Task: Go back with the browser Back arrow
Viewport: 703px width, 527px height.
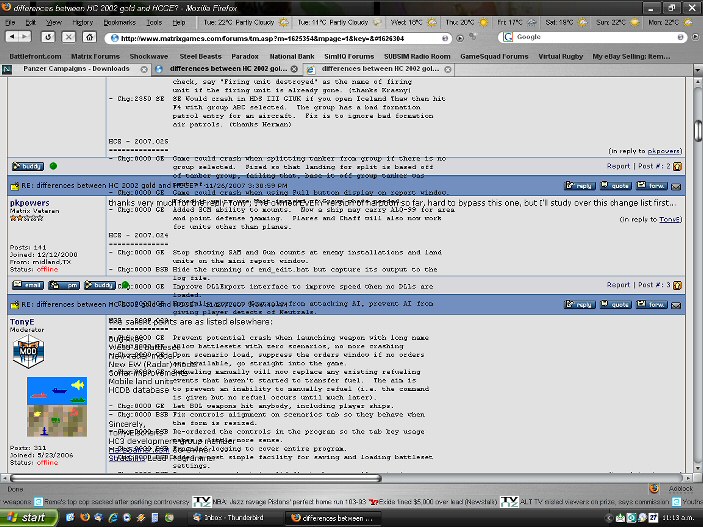Action: (13, 37)
